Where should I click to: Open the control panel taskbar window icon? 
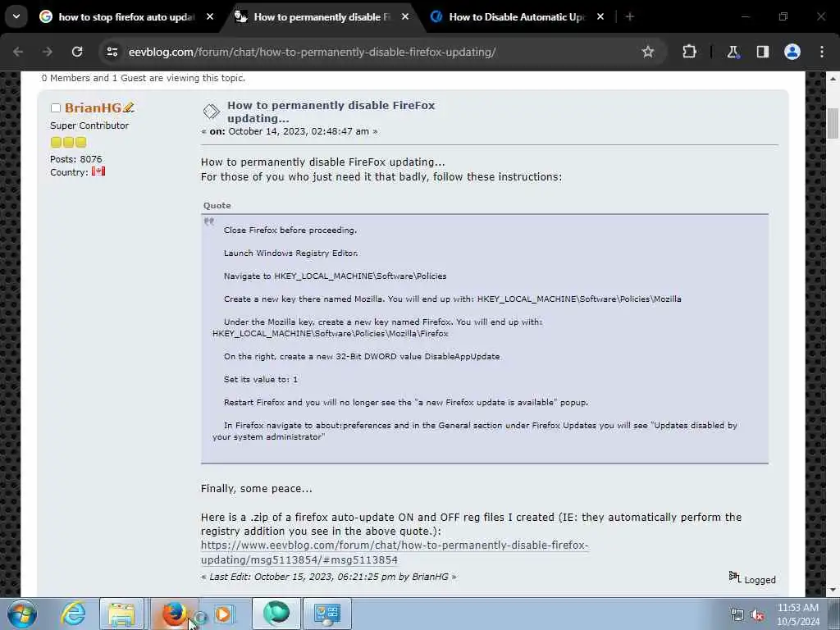tap(327, 614)
